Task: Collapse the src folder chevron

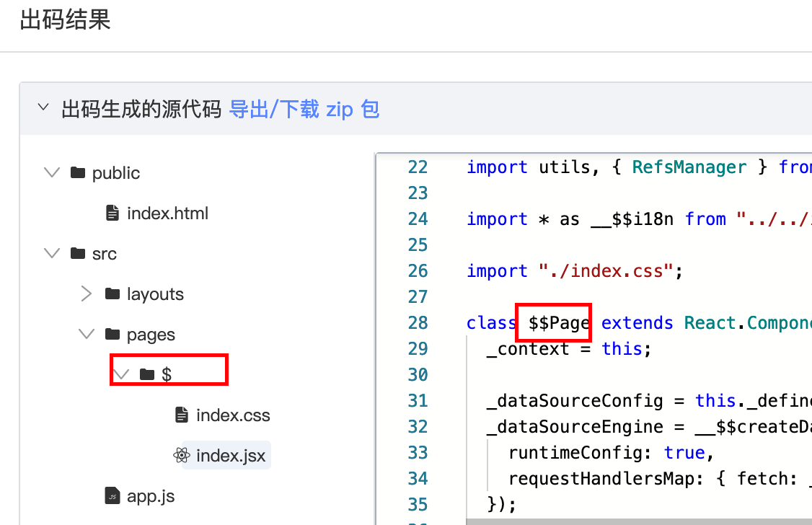Action: [x=52, y=253]
